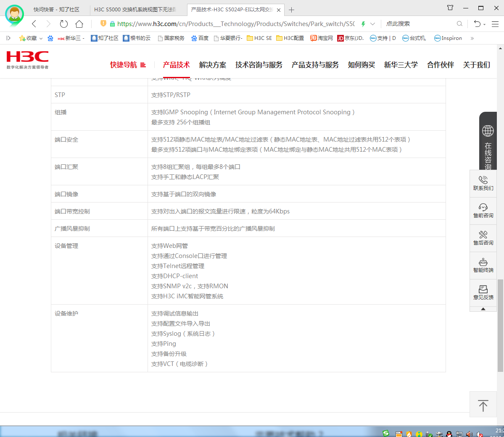Show more bookmarks with the double chevron
Image resolution: width=504 pixels, height=437 pixels.
[472, 39]
